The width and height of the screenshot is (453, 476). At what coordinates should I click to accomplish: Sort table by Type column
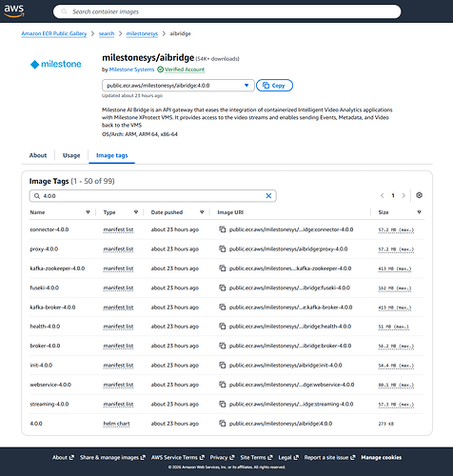point(136,212)
